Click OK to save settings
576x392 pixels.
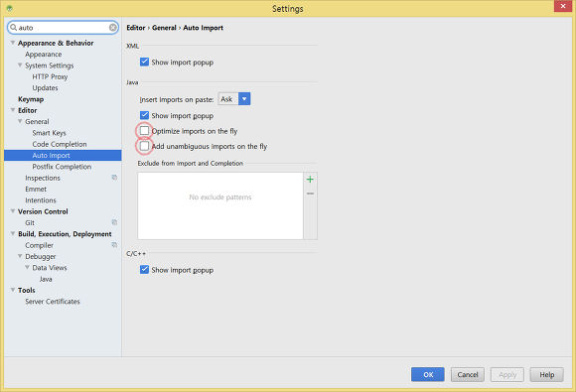pyautogui.click(x=428, y=374)
